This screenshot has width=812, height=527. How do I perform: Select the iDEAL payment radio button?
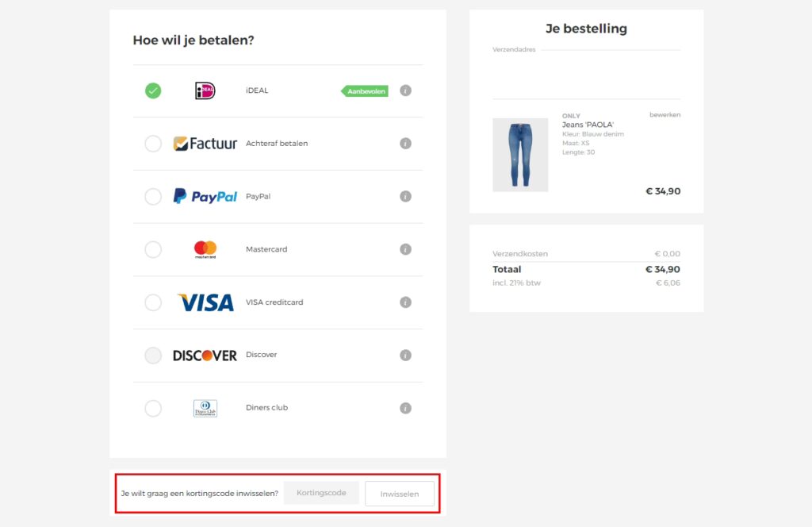click(153, 90)
